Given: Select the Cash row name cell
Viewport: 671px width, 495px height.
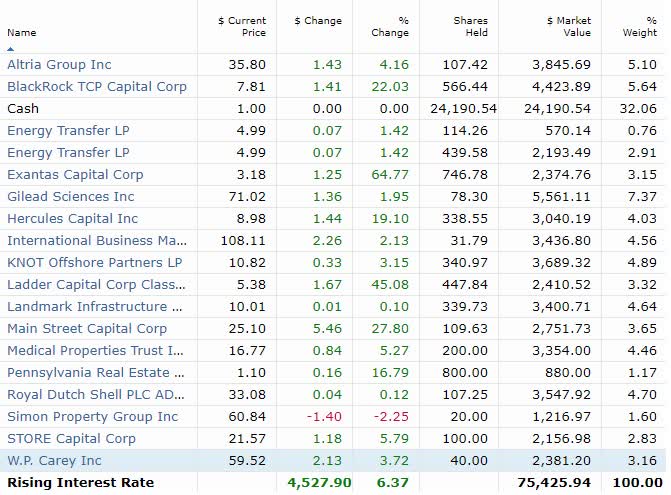Looking at the screenshot, I should [x=23, y=108].
